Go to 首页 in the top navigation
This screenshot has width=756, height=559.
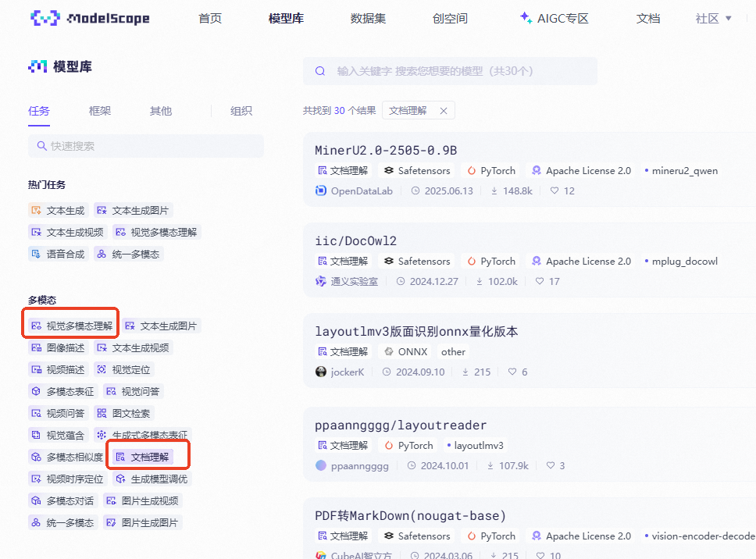pyautogui.click(x=210, y=18)
